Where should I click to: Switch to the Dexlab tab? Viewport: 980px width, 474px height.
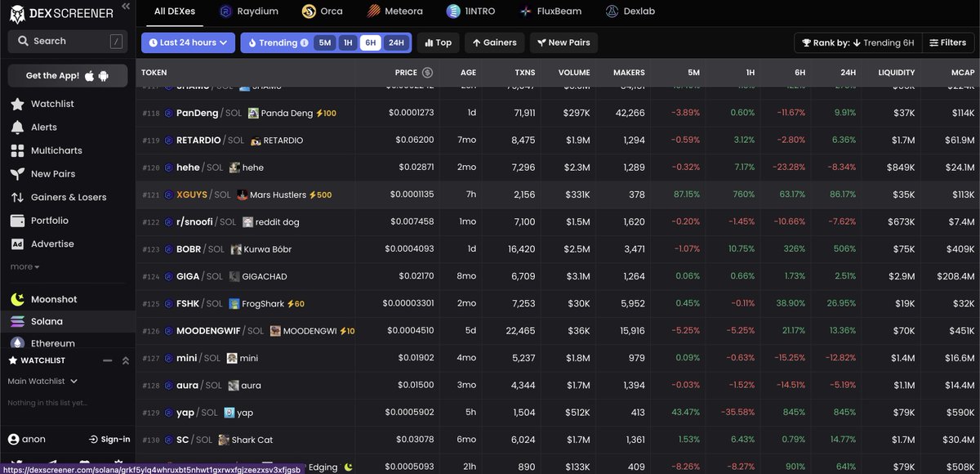pyautogui.click(x=630, y=11)
